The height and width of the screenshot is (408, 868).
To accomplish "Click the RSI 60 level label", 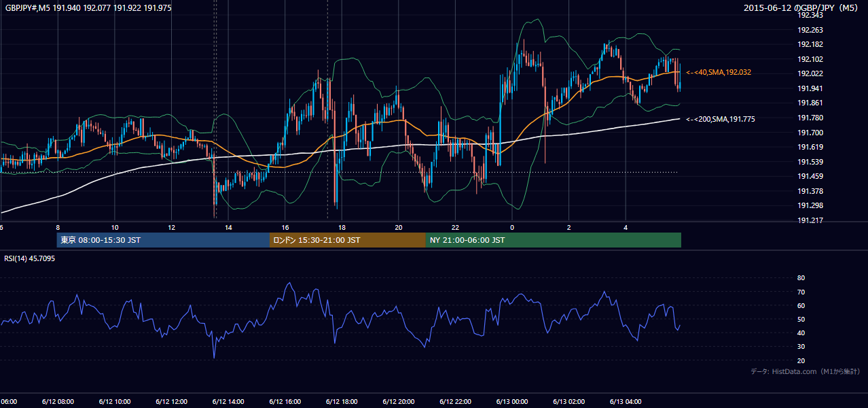I will coord(801,305).
